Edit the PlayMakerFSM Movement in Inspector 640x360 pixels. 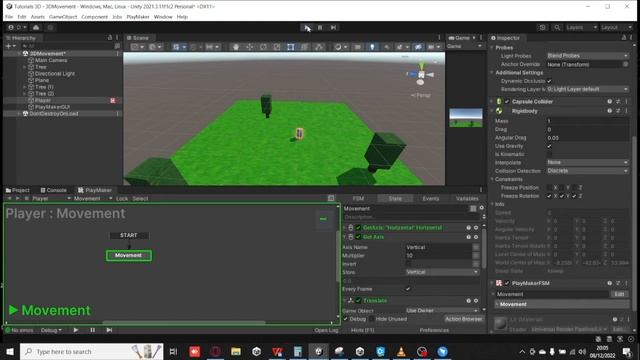pos(619,294)
